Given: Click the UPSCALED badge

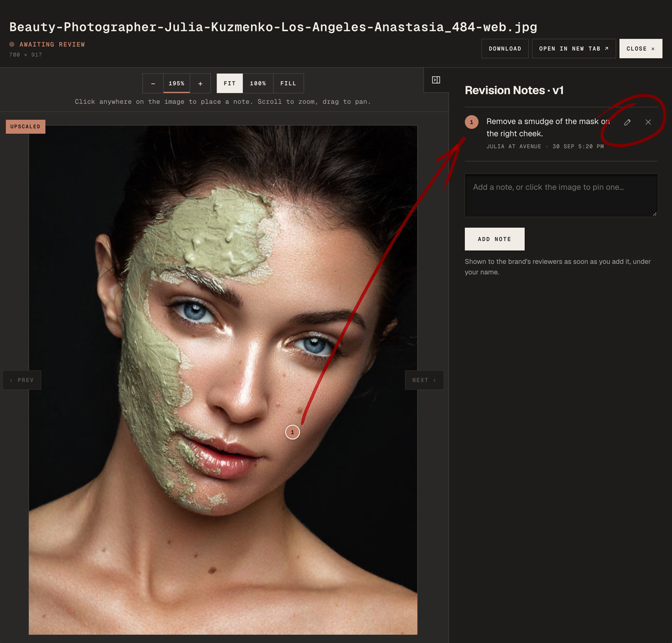Looking at the screenshot, I should tap(26, 127).
